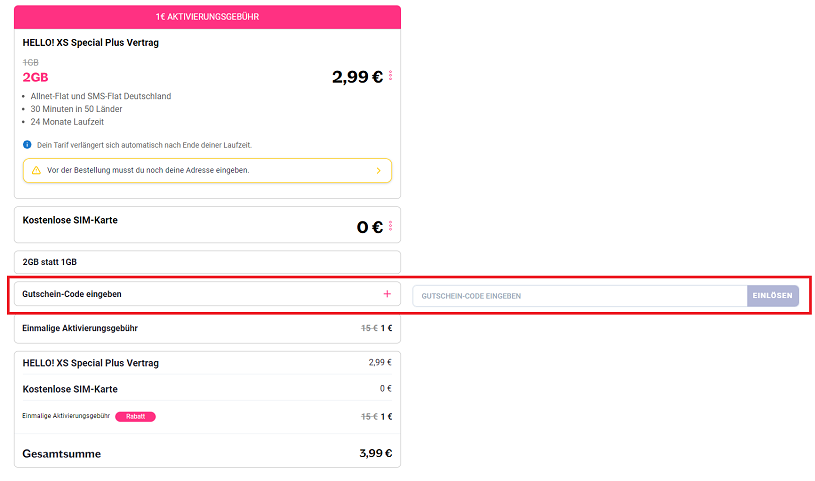Click the pink 1€ Aktivierungsgebühr banner
The height and width of the screenshot is (481, 815).
[x=207, y=17]
